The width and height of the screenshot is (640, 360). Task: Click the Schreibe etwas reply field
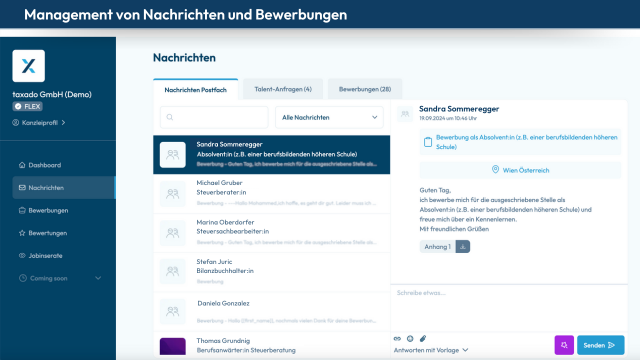[509, 308]
